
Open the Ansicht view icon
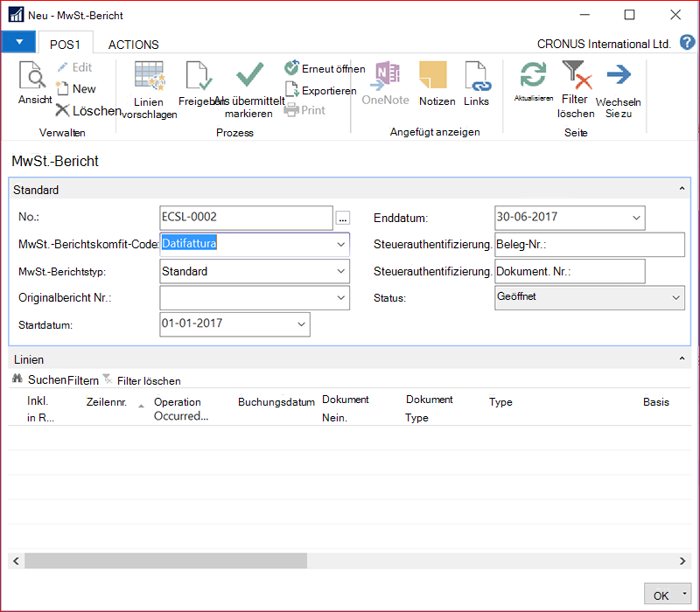tap(32, 75)
